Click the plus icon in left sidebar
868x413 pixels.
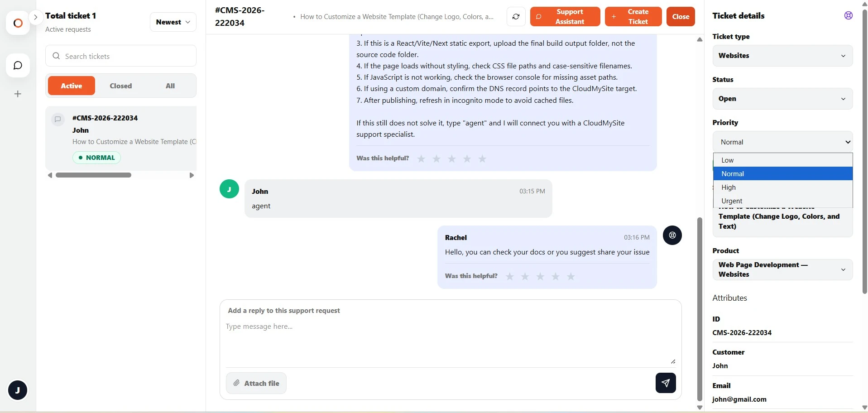[x=18, y=94]
